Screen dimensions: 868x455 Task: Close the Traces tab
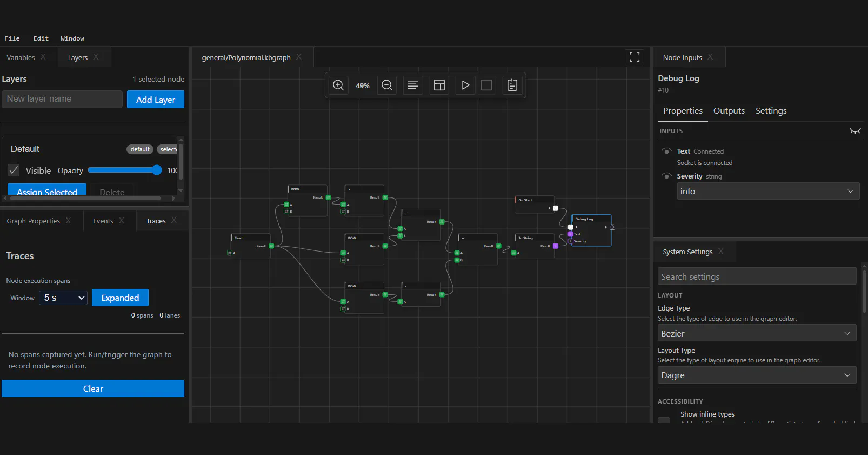[x=174, y=220]
